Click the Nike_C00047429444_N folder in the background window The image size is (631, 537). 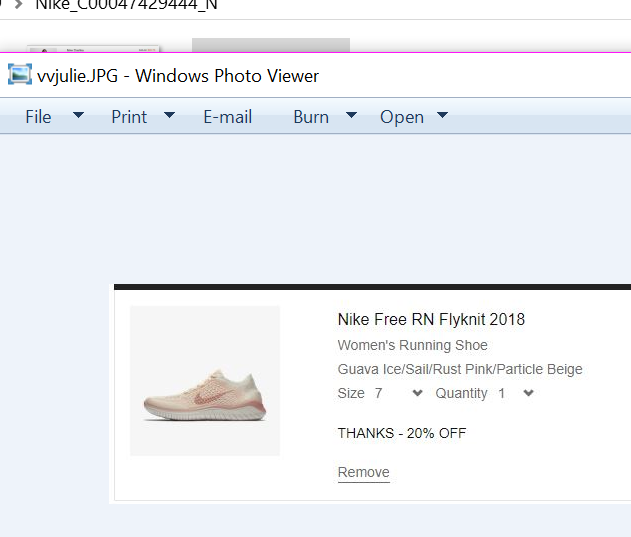point(126,5)
